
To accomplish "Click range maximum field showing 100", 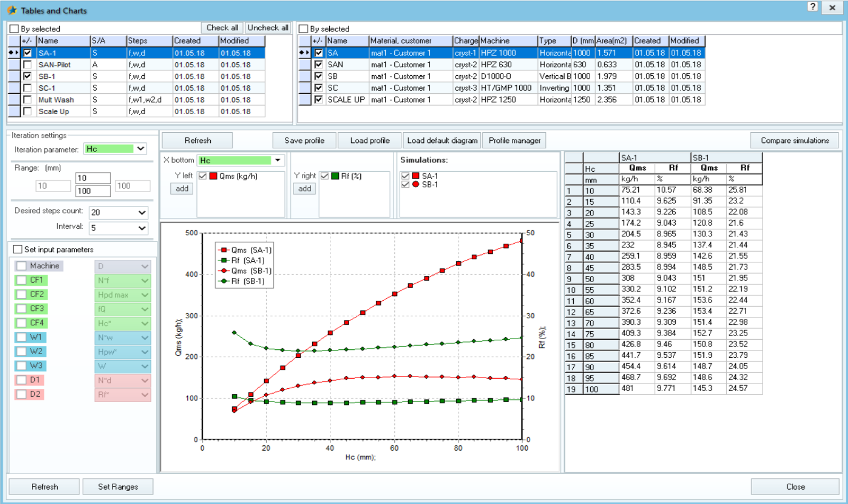I will pyautogui.click(x=93, y=191).
